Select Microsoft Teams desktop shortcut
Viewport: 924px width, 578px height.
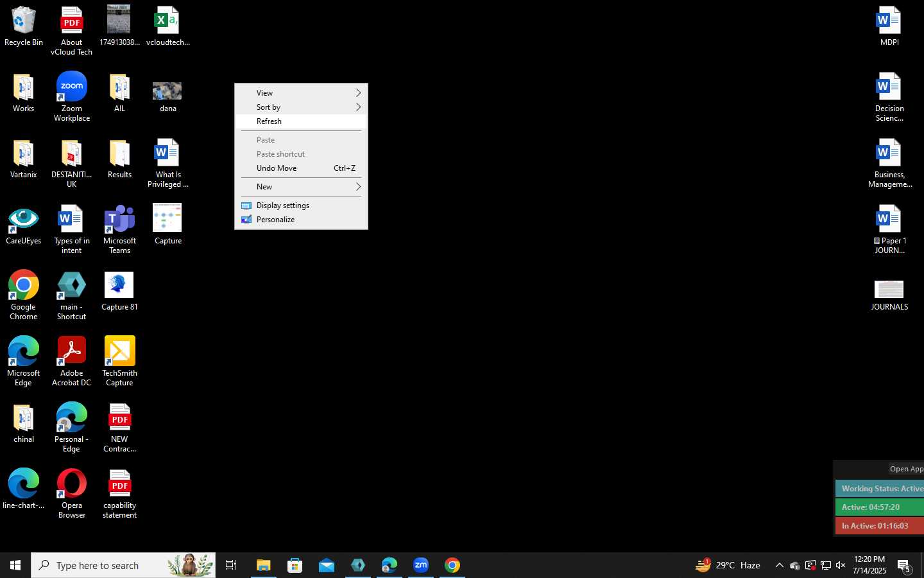[x=119, y=230]
